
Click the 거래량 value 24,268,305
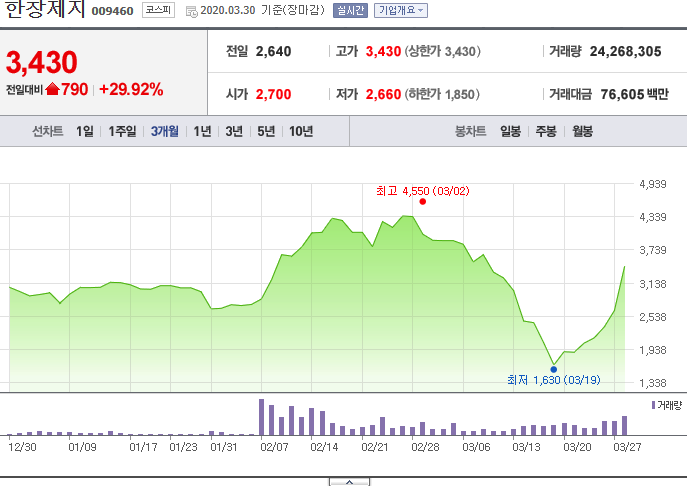point(625,51)
